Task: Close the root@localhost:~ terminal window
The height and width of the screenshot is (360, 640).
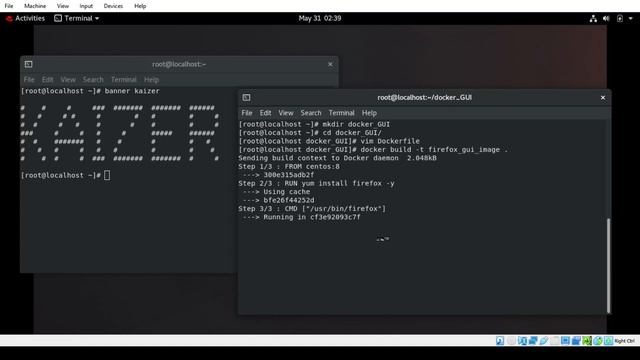Action: (330, 64)
